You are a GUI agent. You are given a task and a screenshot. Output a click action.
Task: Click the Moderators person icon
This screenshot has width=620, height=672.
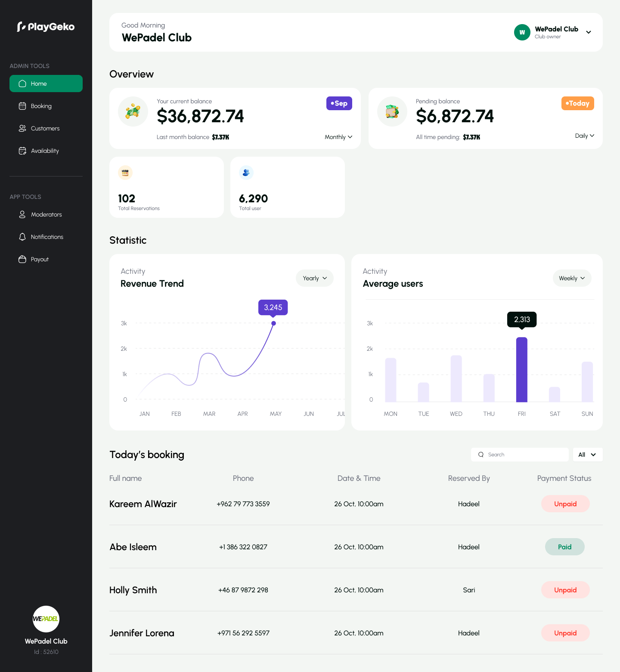22,214
